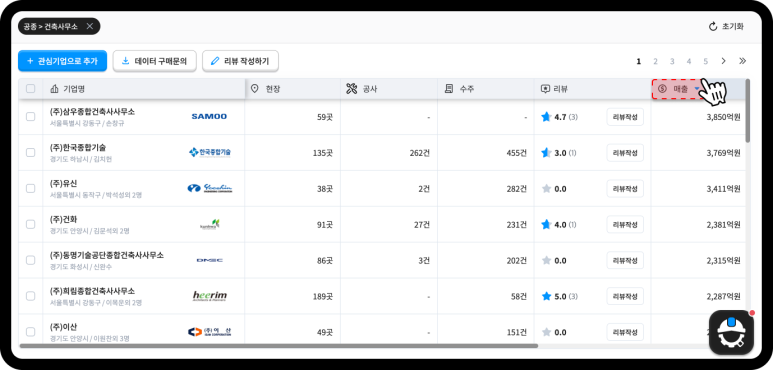Sort by 수주 column header
The image size is (773, 370).
pos(486,89)
